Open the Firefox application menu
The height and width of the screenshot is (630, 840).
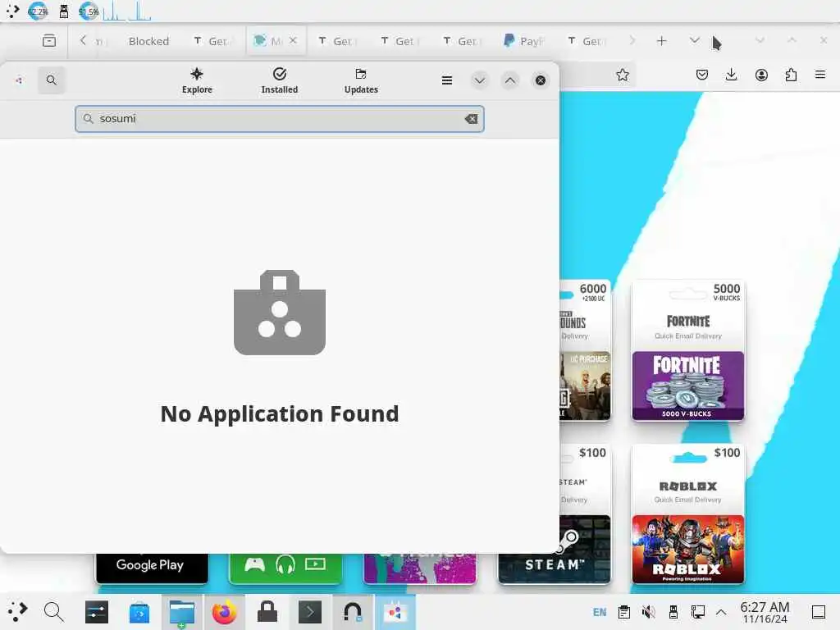point(820,75)
